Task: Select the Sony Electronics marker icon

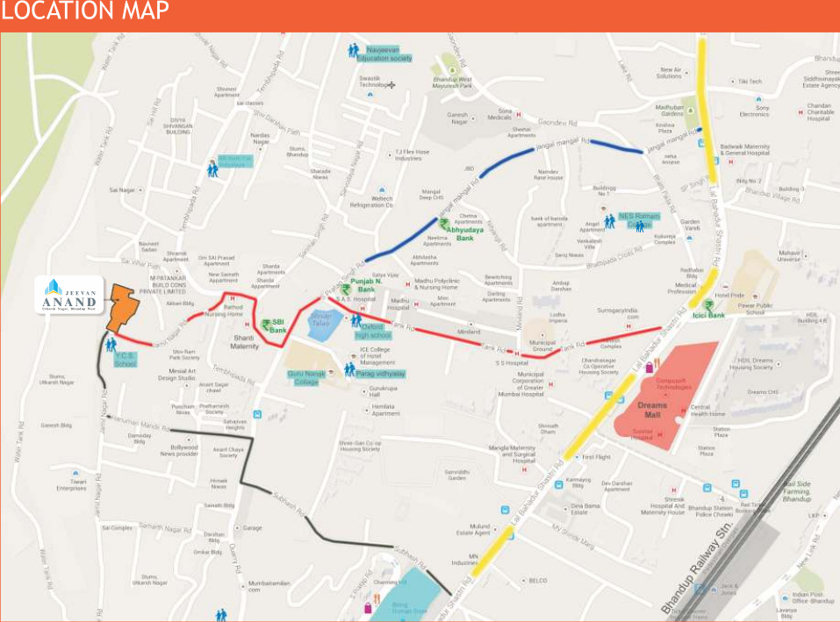Action: 758,99
